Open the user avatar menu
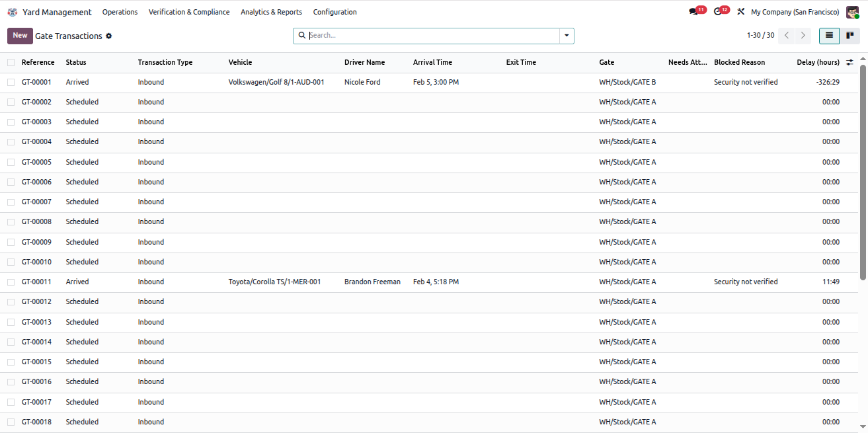This screenshot has width=868, height=433. 852,12
